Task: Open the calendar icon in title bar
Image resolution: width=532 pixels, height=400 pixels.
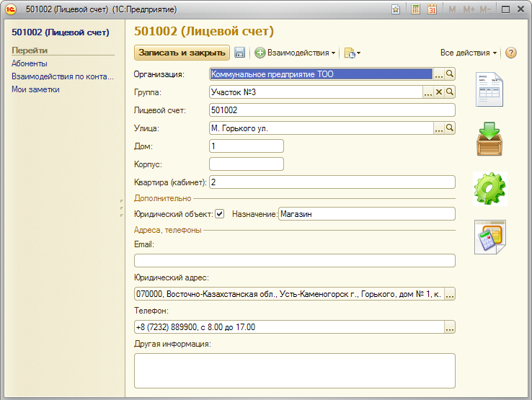Action: [x=432, y=9]
